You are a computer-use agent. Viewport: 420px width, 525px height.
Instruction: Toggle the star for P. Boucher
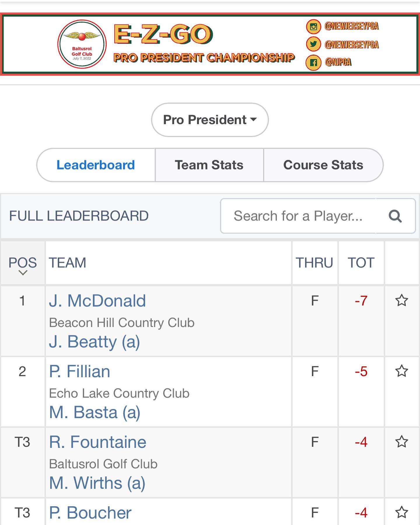tap(402, 512)
